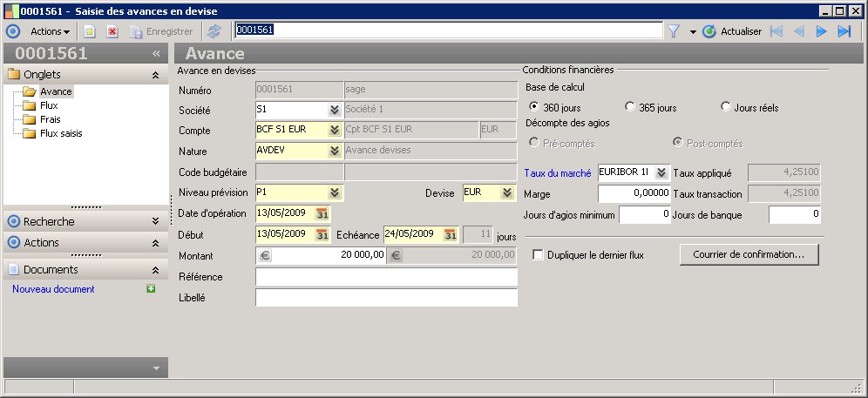This screenshot has width=868, height=398.
Task: Open the dropdown arrow beside the filter funnel
Action: 693,32
